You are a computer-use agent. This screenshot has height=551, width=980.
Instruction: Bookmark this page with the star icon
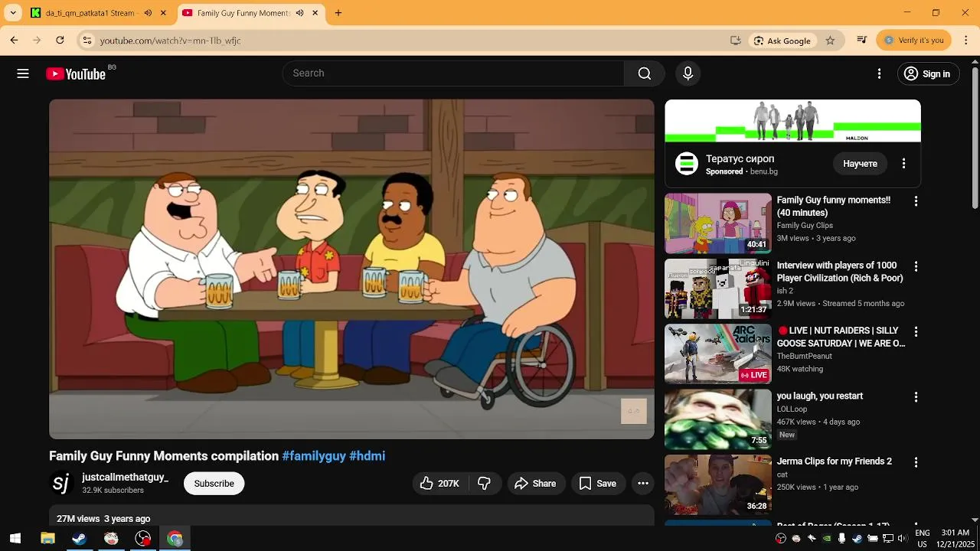coord(830,41)
